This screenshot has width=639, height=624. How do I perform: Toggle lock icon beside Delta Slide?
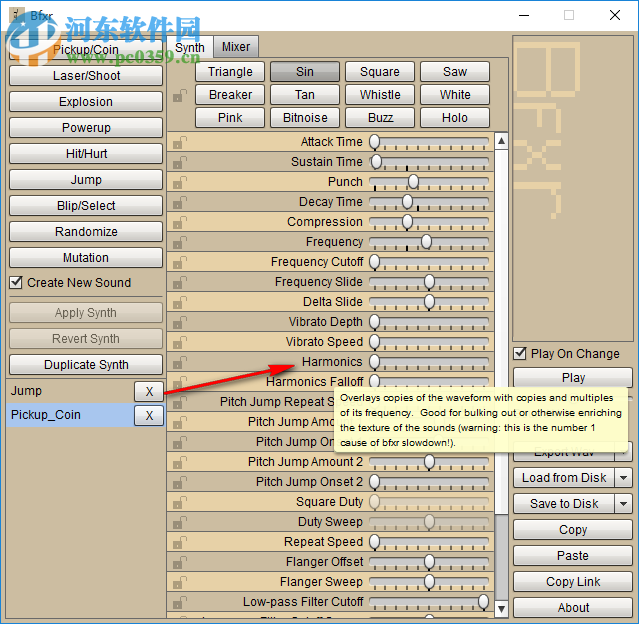coord(179,302)
